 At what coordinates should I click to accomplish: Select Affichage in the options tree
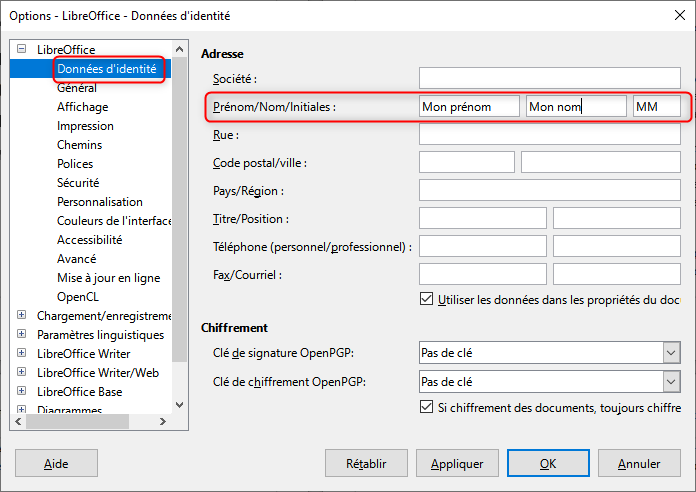[x=83, y=107]
